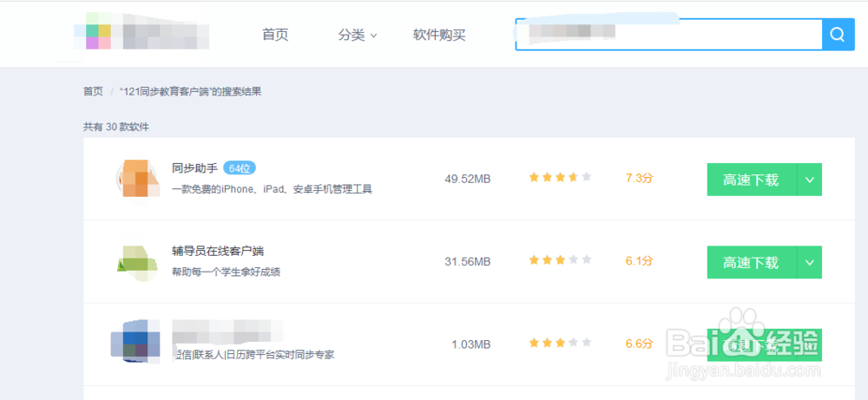The image size is (868, 400).
Task: Click the star rating of third result
Action: 560,344
